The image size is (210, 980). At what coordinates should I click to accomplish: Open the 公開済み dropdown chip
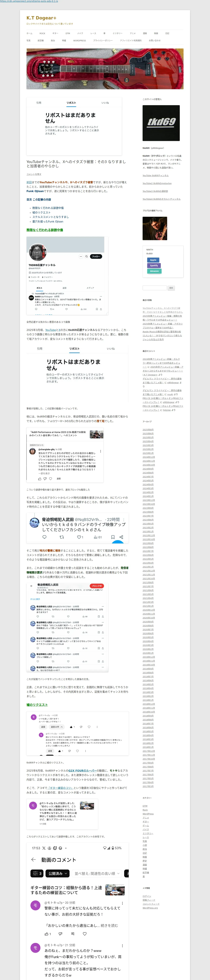tap(58, 874)
